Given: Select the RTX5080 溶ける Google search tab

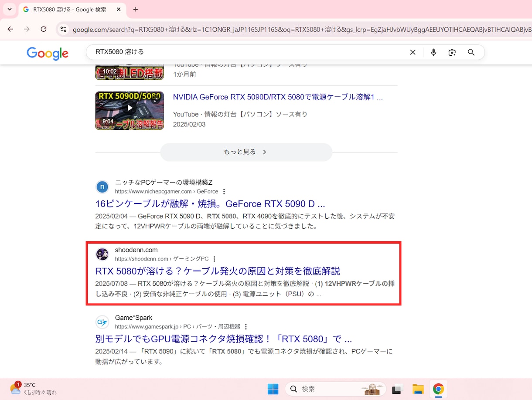Looking at the screenshot, I should 72,9.
